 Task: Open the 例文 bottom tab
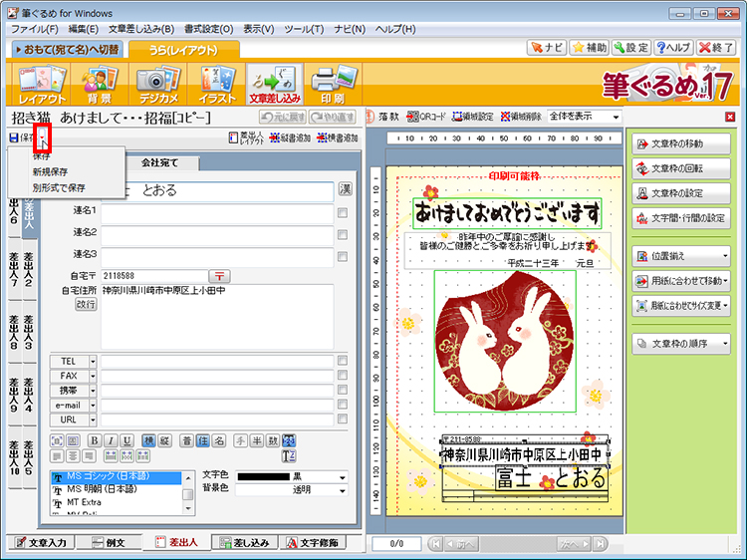pyautogui.click(x=110, y=542)
